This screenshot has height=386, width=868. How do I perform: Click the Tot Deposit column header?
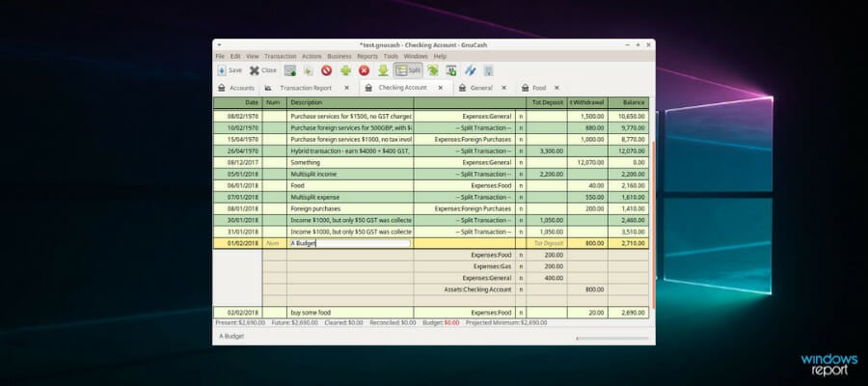pos(547,103)
